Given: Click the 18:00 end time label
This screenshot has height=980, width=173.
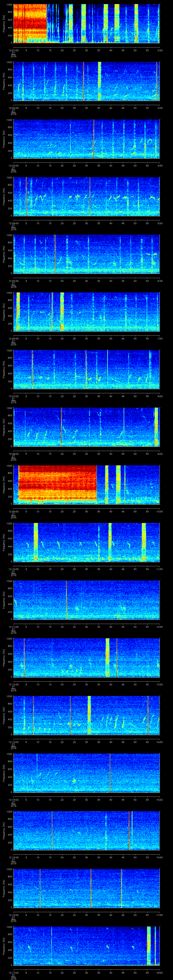Looking at the screenshot, I should [159, 972].
